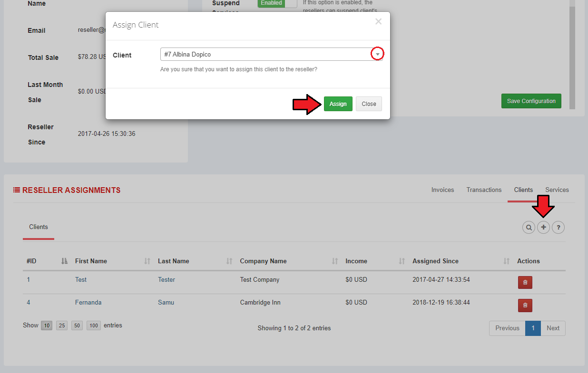Delete client Test Tester with trash icon
588x373 pixels.
coord(525,282)
